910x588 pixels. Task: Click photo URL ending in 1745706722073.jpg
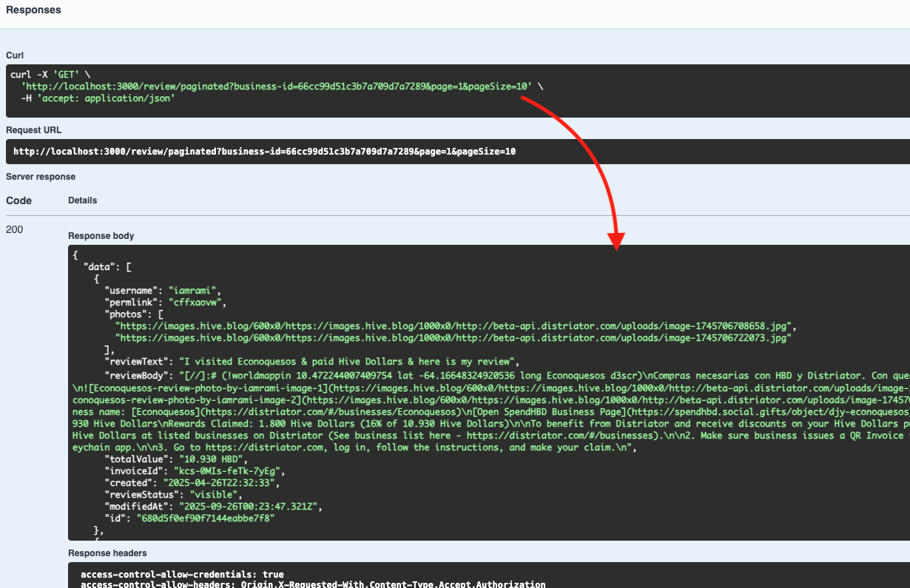(454, 337)
